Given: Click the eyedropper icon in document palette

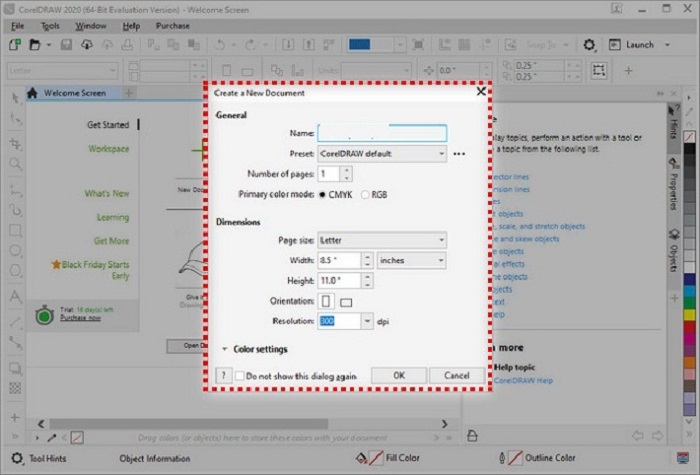Looking at the screenshot, I should 52,438.
